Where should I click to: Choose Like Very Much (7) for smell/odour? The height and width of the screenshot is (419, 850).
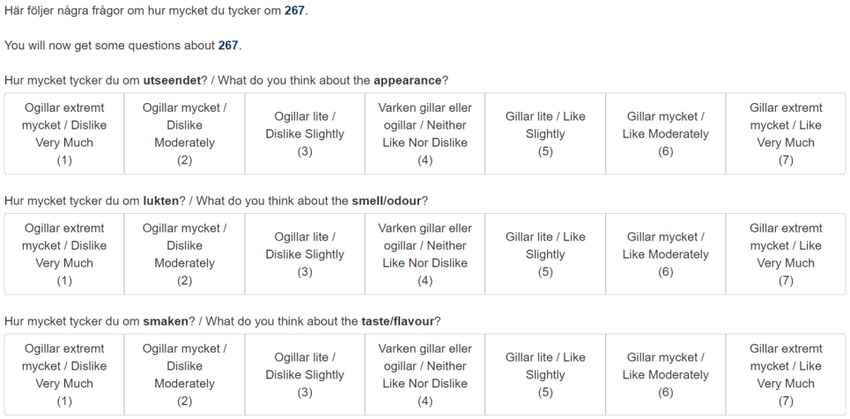786,254
